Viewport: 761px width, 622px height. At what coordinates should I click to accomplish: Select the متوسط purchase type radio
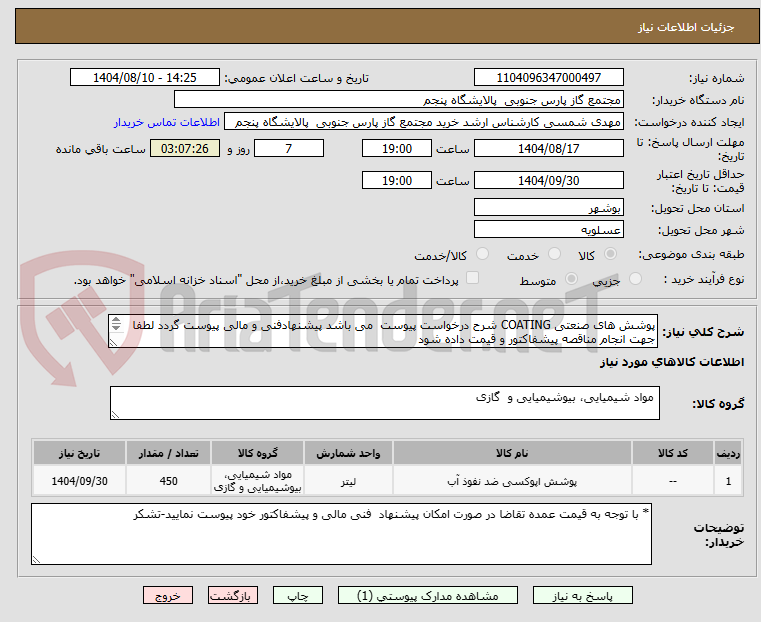[x=571, y=279]
